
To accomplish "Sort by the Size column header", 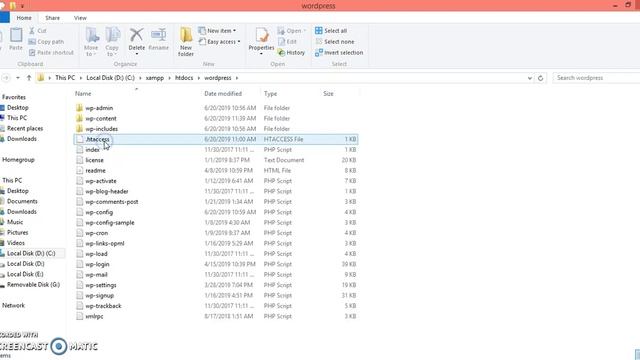I will click(x=328, y=93).
